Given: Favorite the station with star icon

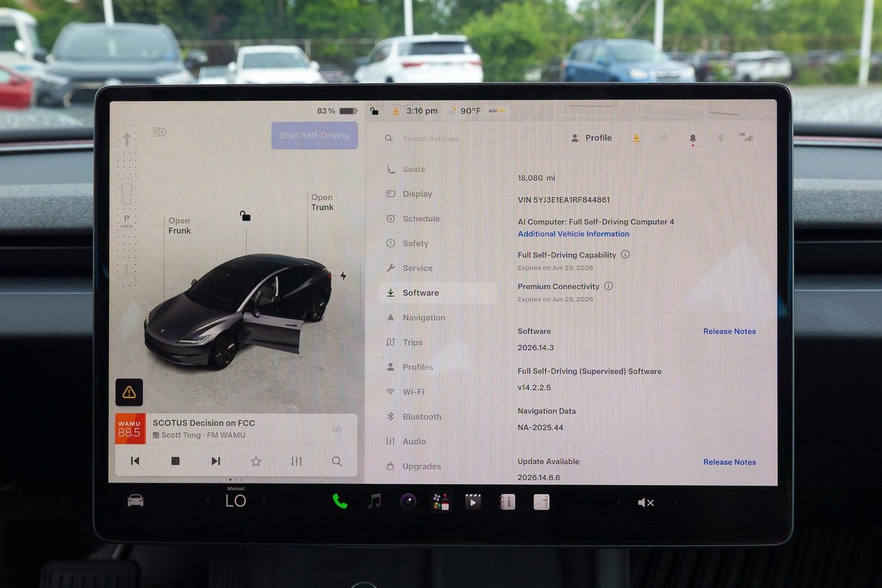Looking at the screenshot, I should point(256,462).
